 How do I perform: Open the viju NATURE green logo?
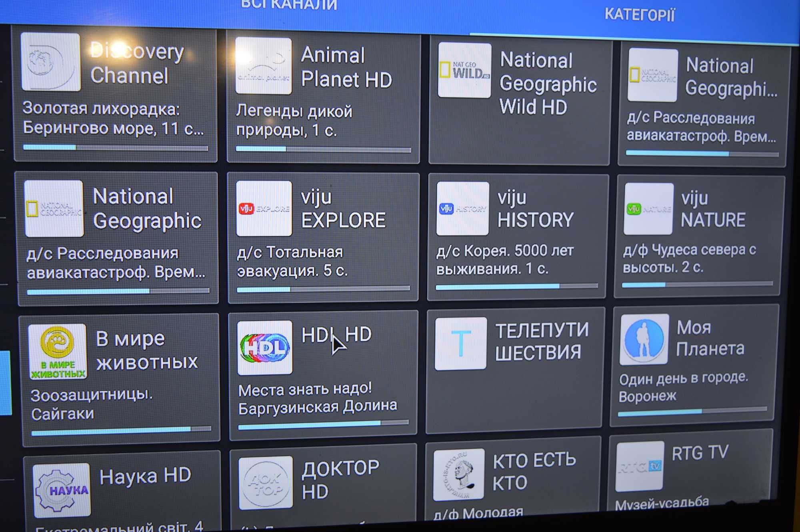click(648, 209)
